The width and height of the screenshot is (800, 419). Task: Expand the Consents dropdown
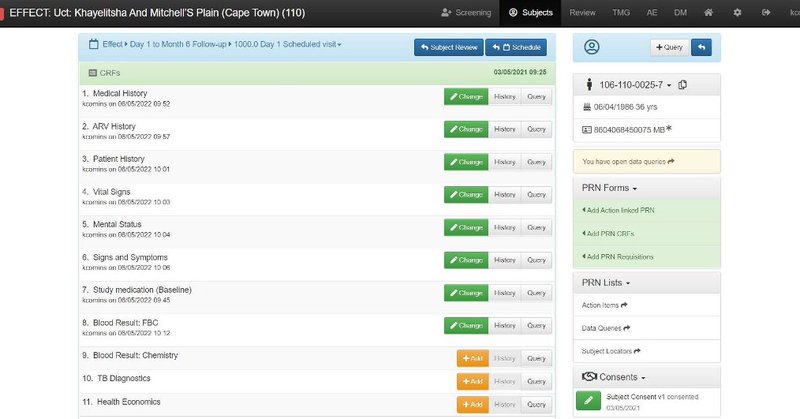(x=622, y=377)
